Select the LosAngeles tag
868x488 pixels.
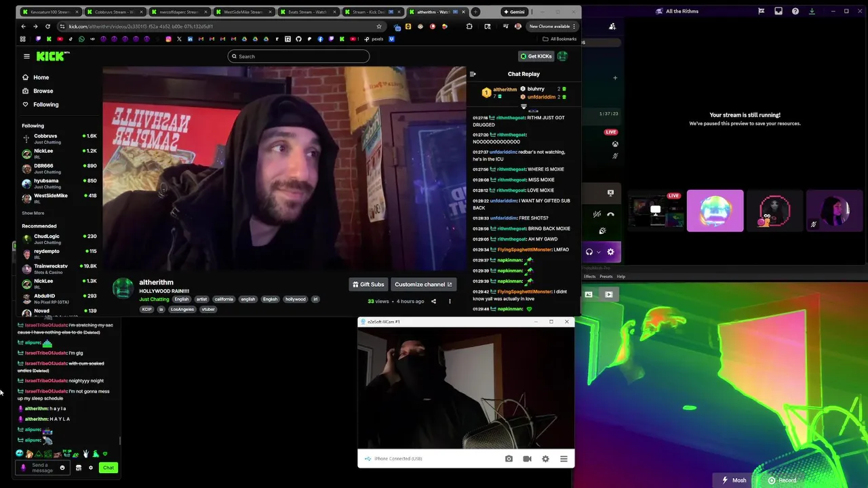coord(182,309)
